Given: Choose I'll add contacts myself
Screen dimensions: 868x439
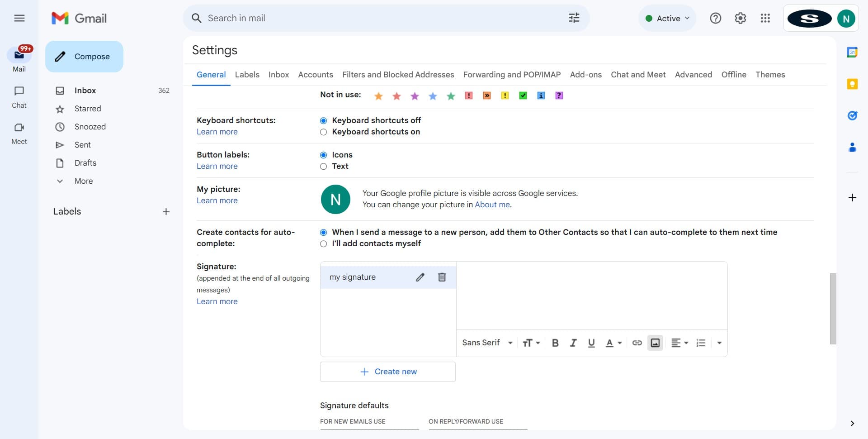Looking at the screenshot, I should coord(323,244).
